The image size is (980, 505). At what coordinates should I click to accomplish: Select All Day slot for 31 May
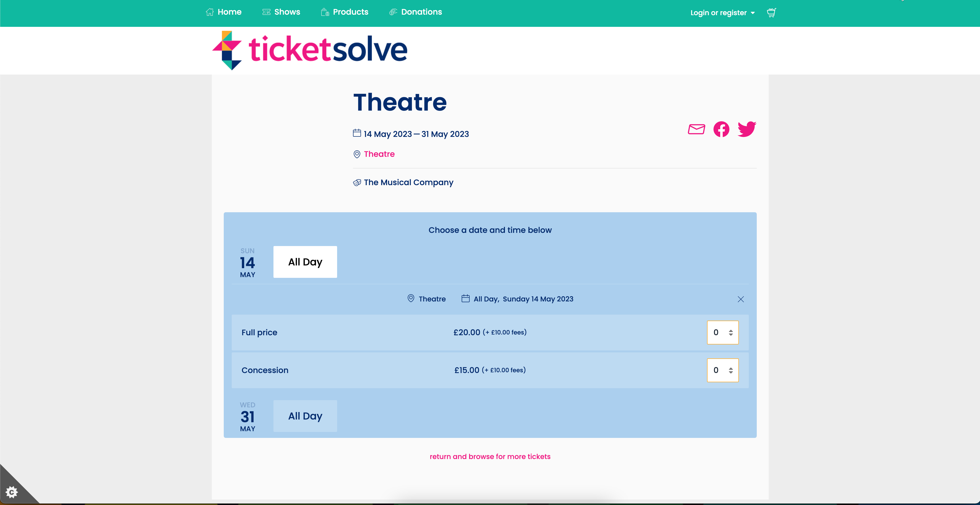point(305,416)
